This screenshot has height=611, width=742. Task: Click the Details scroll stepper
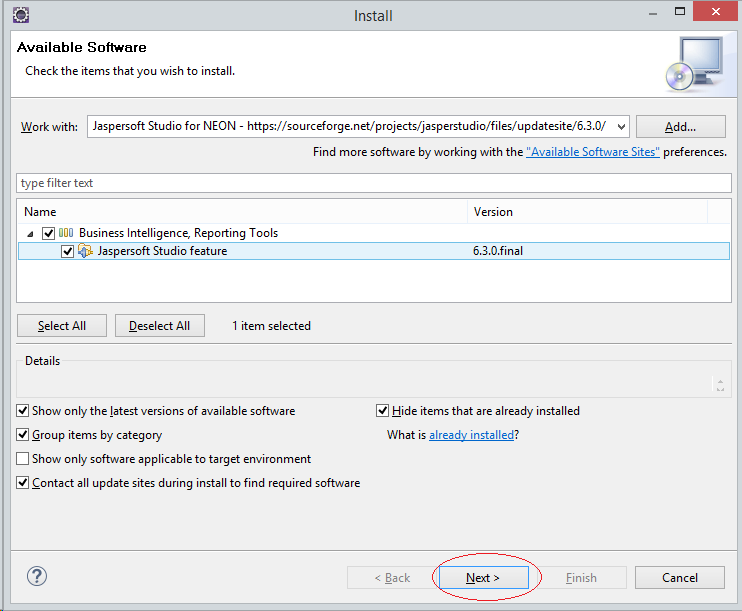(x=720, y=385)
